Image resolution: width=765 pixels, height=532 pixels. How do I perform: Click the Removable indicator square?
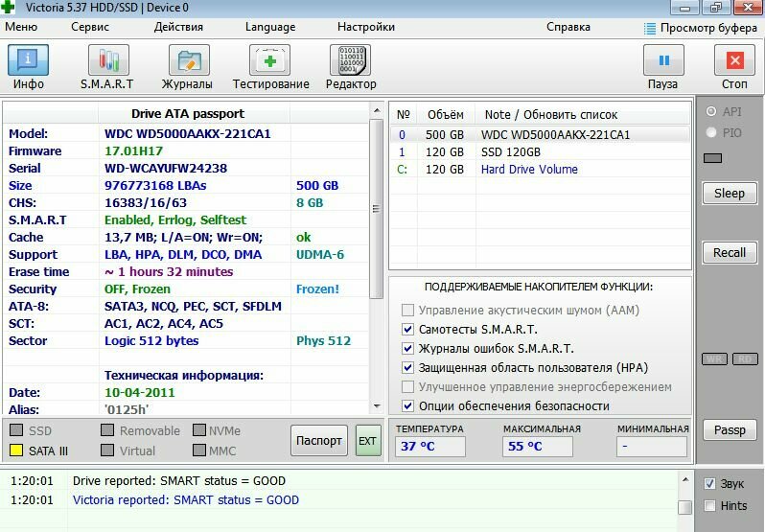(x=107, y=430)
